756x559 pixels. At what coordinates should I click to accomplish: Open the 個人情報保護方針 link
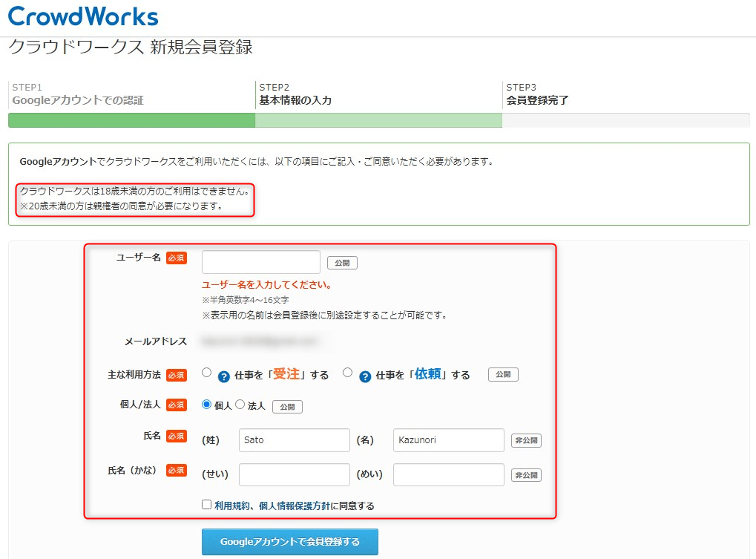click(x=295, y=506)
